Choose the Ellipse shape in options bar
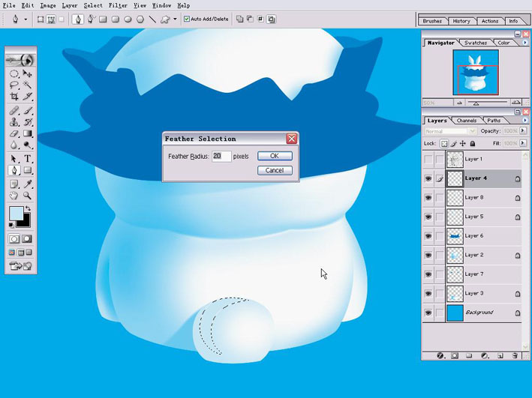The image size is (532, 398). click(128, 19)
